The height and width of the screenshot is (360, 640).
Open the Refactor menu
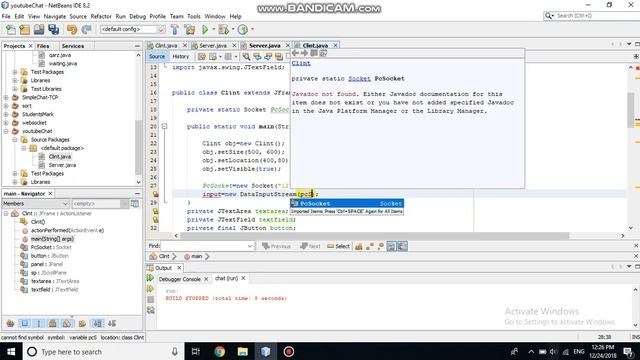(101, 16)
